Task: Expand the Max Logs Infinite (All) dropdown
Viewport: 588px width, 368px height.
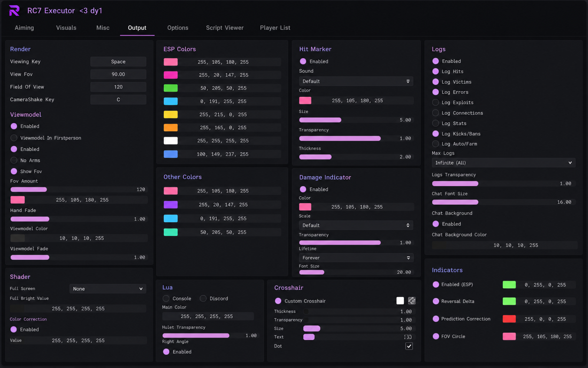Action: click(x=503, y=162)
